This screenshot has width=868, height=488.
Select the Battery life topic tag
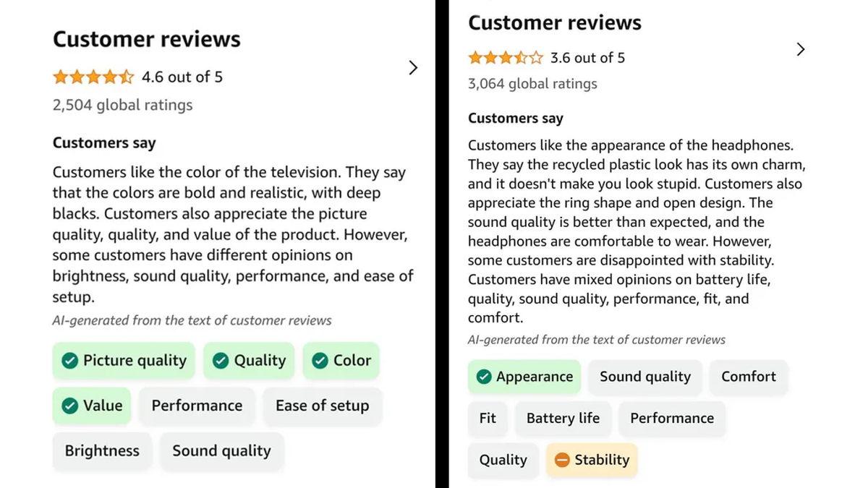pyautogui.click(x=563, y=418)
